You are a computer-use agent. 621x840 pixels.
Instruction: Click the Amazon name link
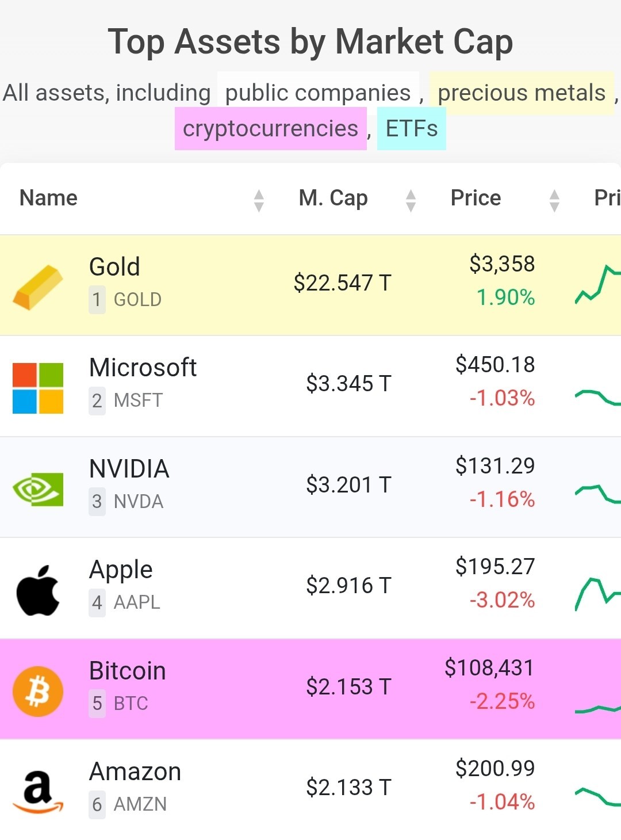[x=135, y=772]
